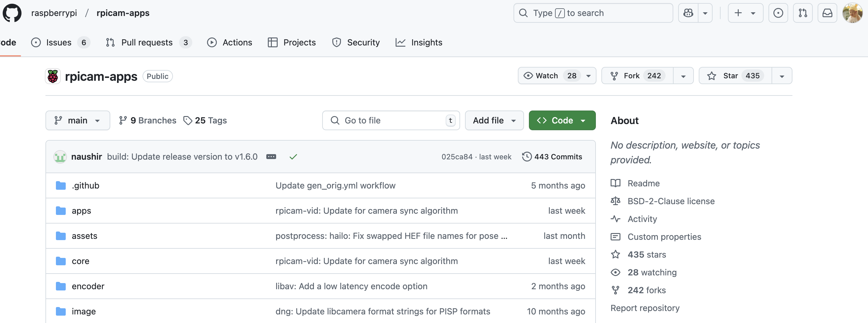Open 'libav: Add a low latency encode option'
This screenshot has width=868, height=323.
351,286
